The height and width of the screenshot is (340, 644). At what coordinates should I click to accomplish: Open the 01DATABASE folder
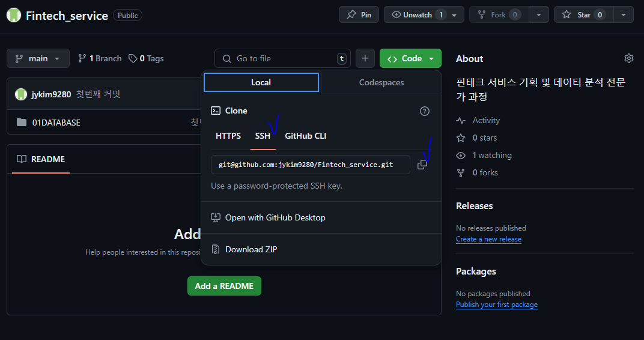coord(56,123)
